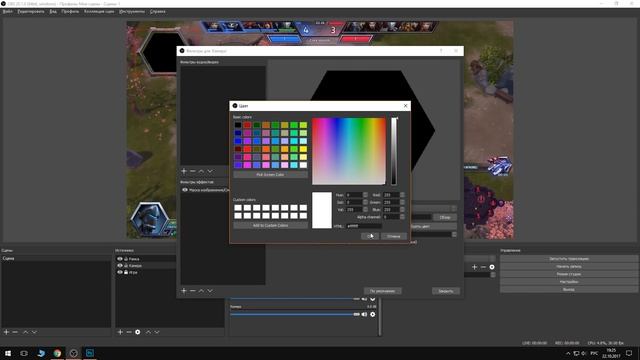Click Закрыть button in filters window
Screen dimensions: 640x360
446,291
